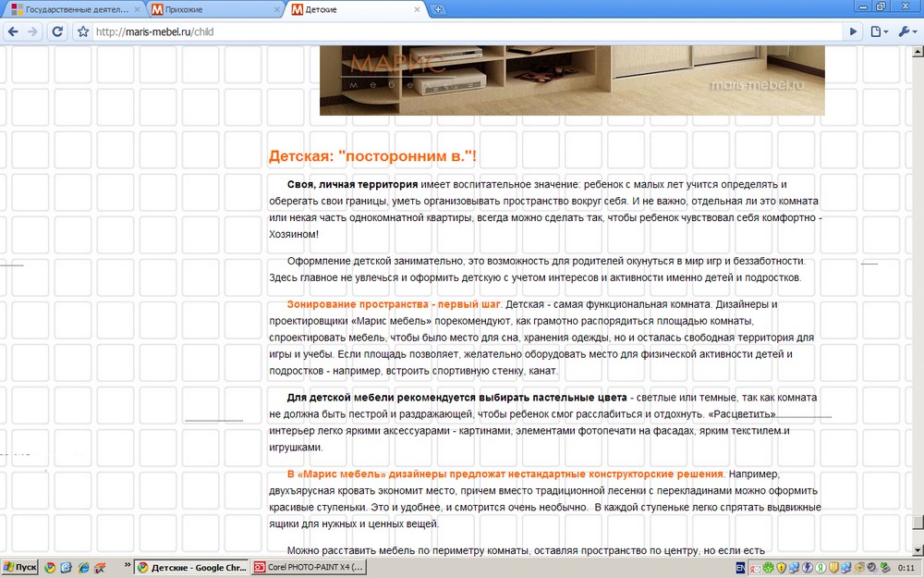
Task: Reload the maris-mebel.ru page
Action: [57, 31]
